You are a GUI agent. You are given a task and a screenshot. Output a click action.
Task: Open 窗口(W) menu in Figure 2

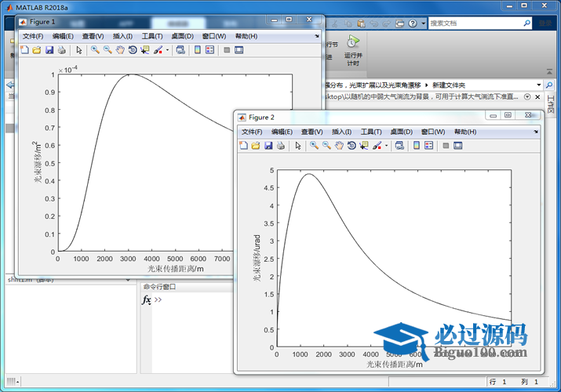(433, 132)
